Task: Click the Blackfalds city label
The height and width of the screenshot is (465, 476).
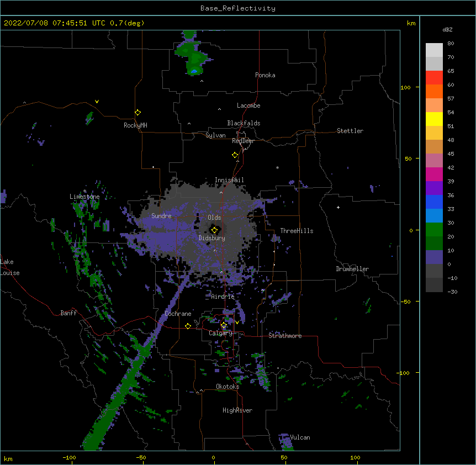Action: coord(244,123)
